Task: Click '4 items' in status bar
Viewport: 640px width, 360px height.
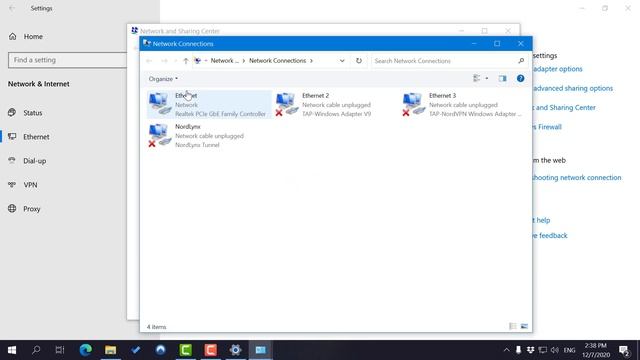Action: point(156,327)
